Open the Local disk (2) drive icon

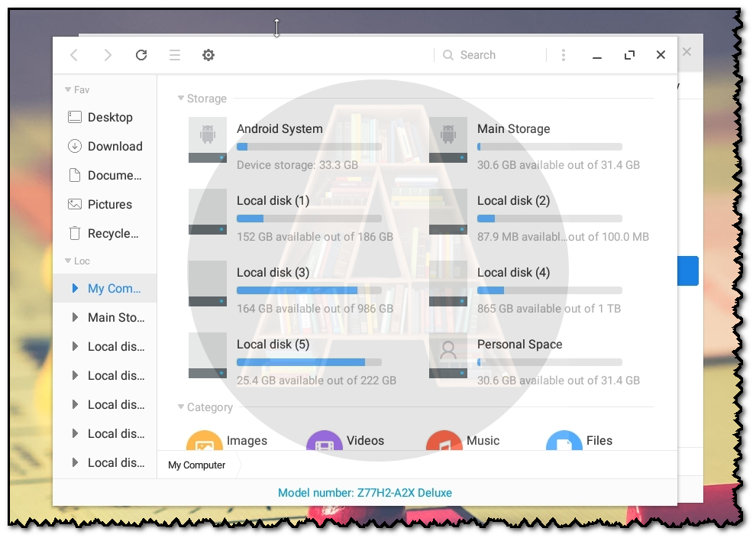tap(448, 212)
